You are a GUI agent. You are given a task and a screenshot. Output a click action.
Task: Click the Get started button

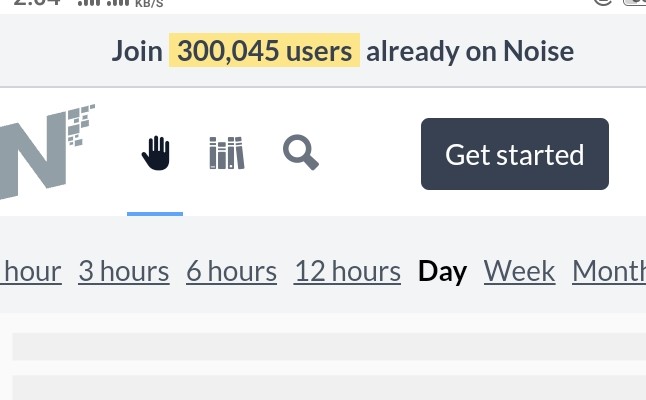[515, 154]
